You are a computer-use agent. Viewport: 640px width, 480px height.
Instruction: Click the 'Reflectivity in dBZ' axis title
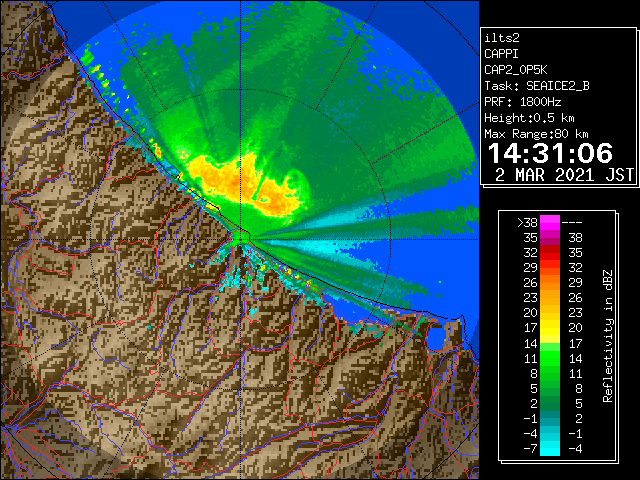[x=607, y=336]
